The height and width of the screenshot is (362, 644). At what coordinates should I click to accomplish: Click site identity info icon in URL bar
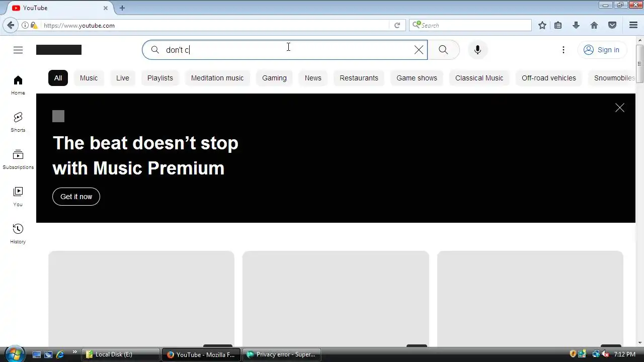pos(25,25)
